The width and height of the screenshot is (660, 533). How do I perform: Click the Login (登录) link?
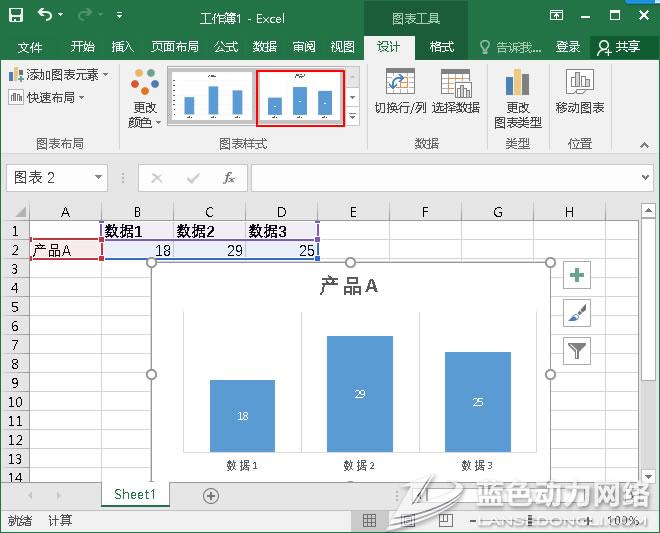click(x=568, y=47)
